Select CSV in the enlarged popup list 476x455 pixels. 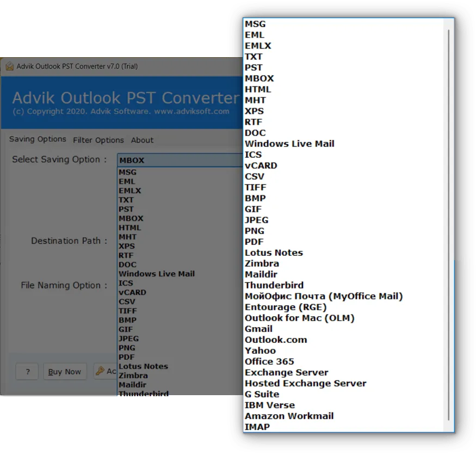coord(255,176)
